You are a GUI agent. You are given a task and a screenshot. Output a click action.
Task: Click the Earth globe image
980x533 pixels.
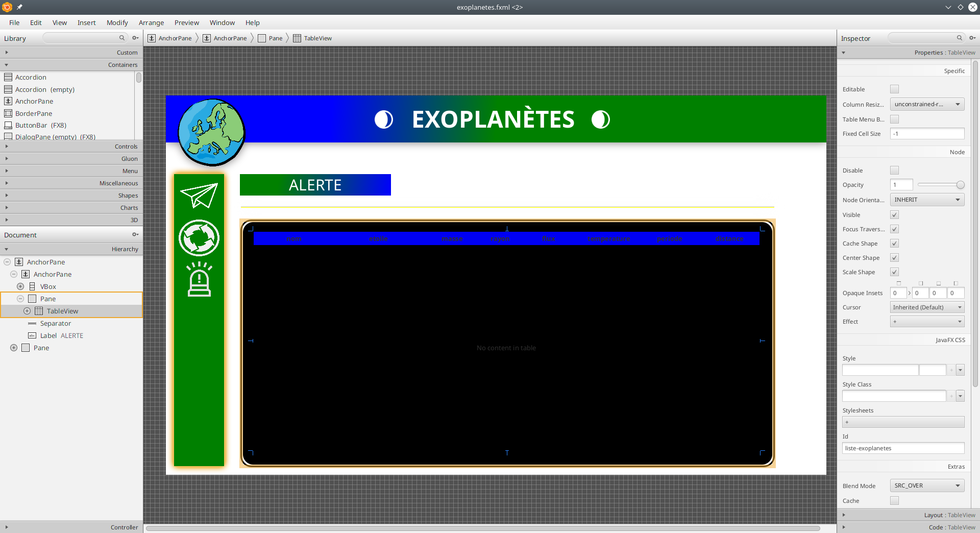[211, 132]
